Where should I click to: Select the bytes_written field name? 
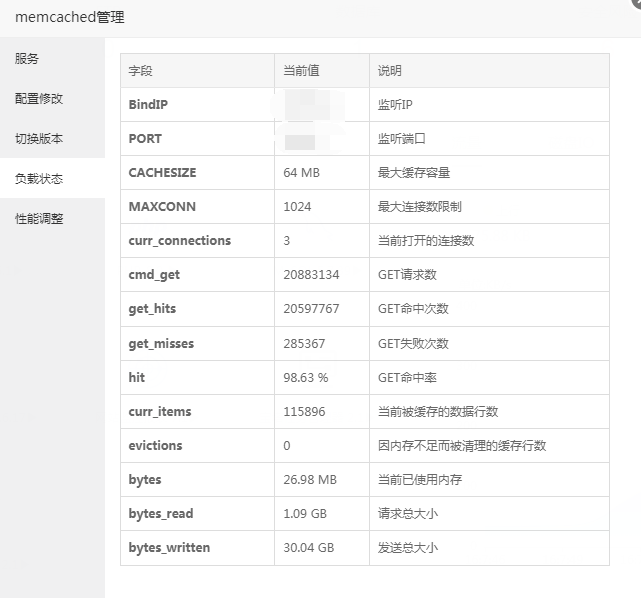click(169, 547)
